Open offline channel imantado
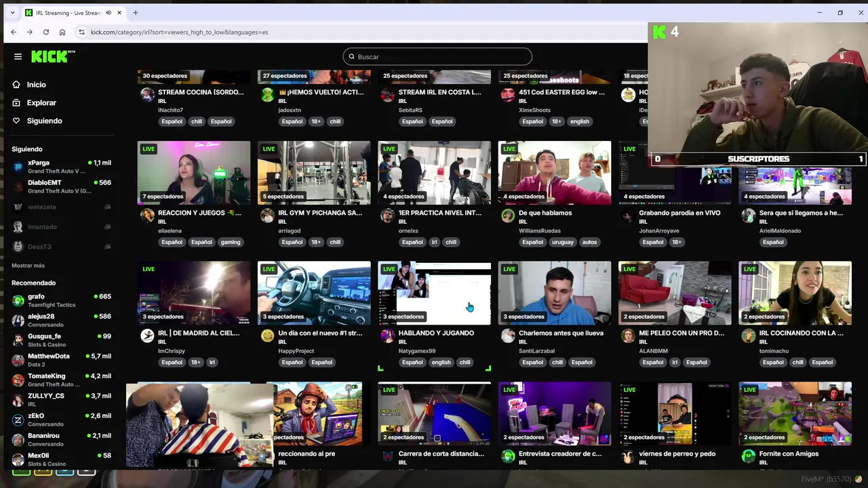The image size is (868, 488). (61, 227)
